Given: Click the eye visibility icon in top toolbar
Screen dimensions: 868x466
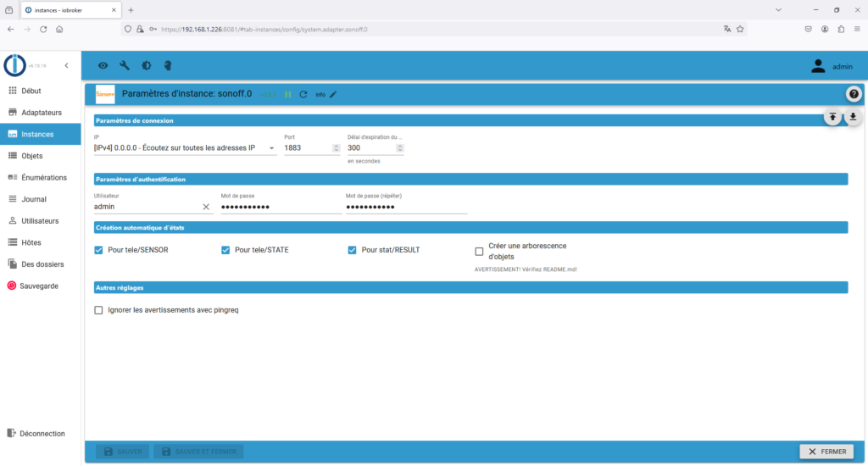Looking at the screenshot, I should 103,65.
